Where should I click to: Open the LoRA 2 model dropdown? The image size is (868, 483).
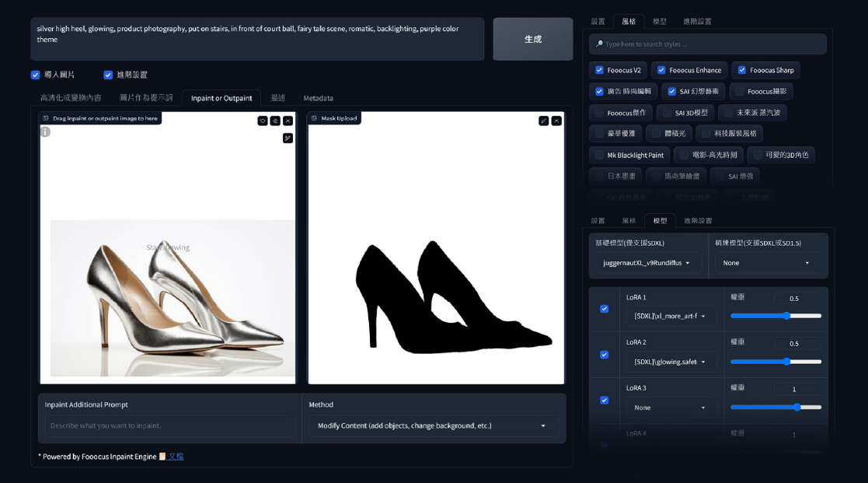click(x=671, y=362)
